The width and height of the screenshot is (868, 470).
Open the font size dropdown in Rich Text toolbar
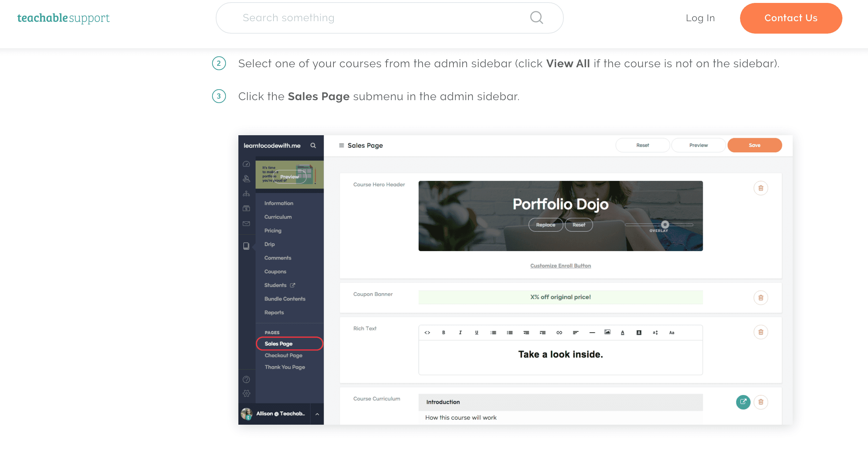click(655, 333)
